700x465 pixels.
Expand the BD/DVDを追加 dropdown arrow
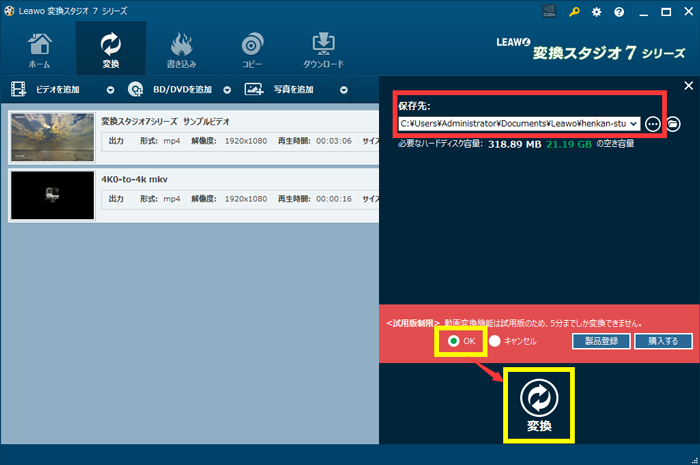(x=227, y=90)
